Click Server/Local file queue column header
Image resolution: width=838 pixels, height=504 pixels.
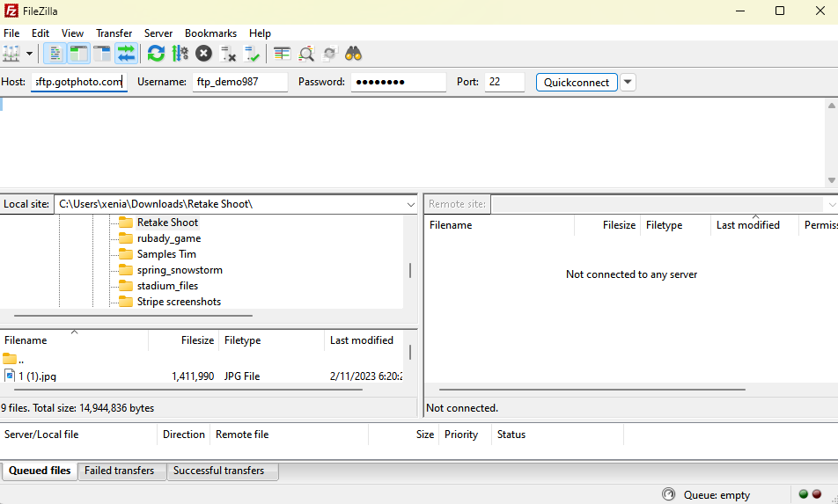click(78, 435)
